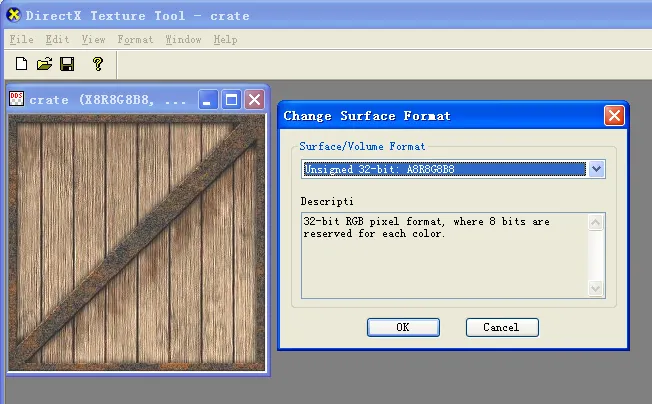Close the Change Surface Format dialog

click(x=614, y=116)
